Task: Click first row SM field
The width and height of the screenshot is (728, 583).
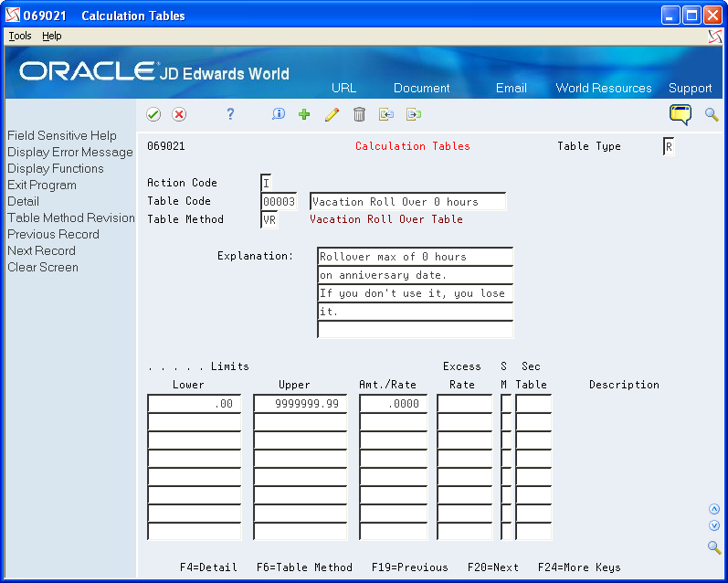Action: click(506, 403)
